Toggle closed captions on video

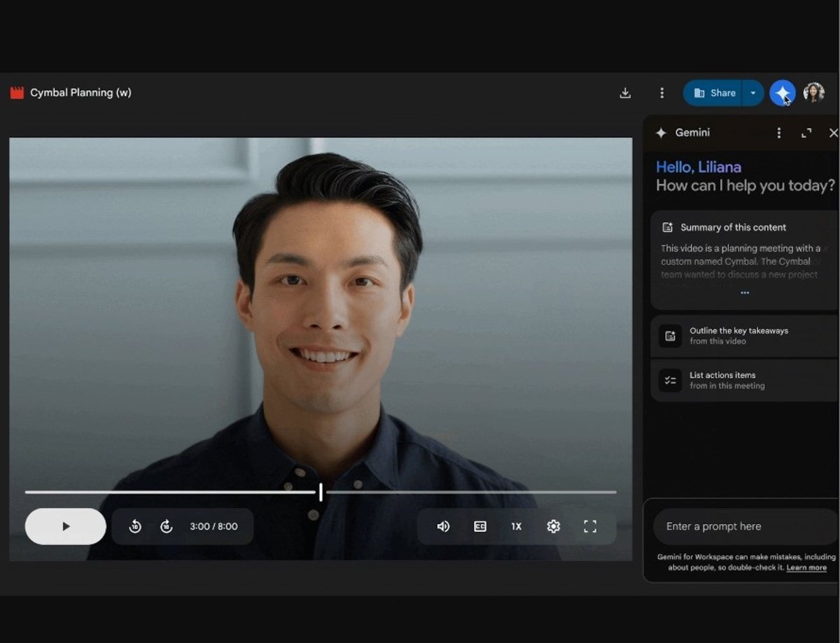point(480,527)
